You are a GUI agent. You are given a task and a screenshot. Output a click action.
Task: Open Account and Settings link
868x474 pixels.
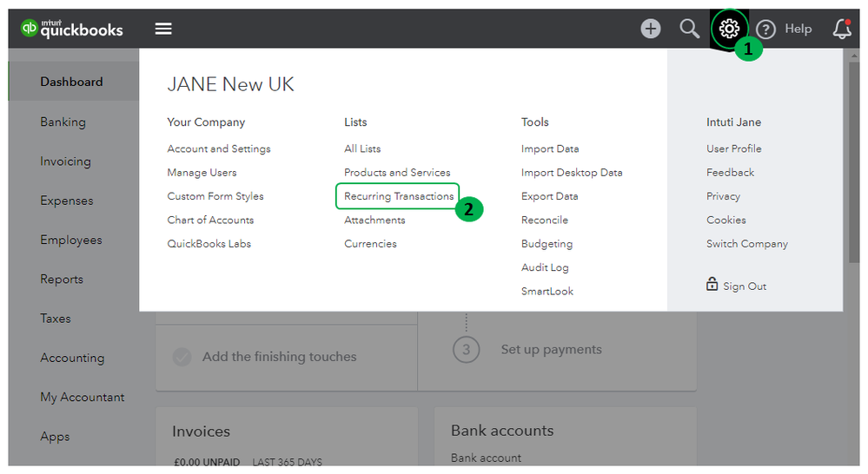tap(219, 148)
